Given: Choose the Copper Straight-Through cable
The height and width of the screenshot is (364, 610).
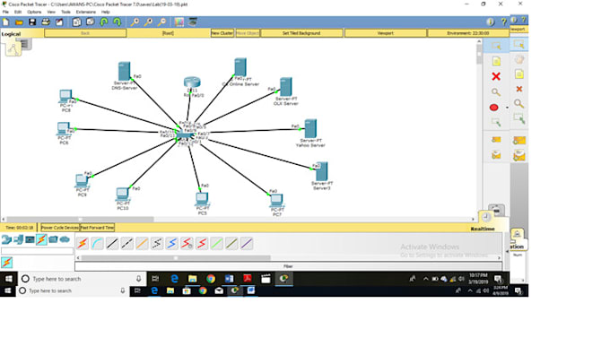Looking at the screenshot, I should pyautogui.click(x=112, y=244).
